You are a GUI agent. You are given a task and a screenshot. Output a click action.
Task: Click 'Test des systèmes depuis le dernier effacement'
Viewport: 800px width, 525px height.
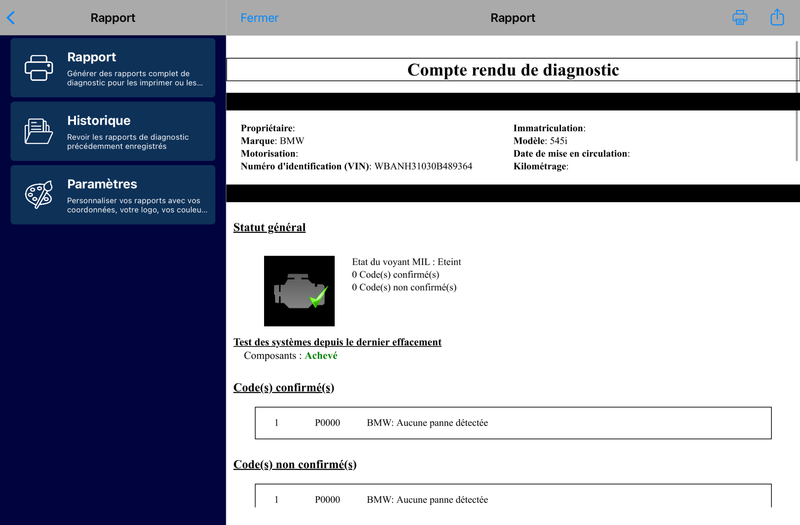pos(337,342)
